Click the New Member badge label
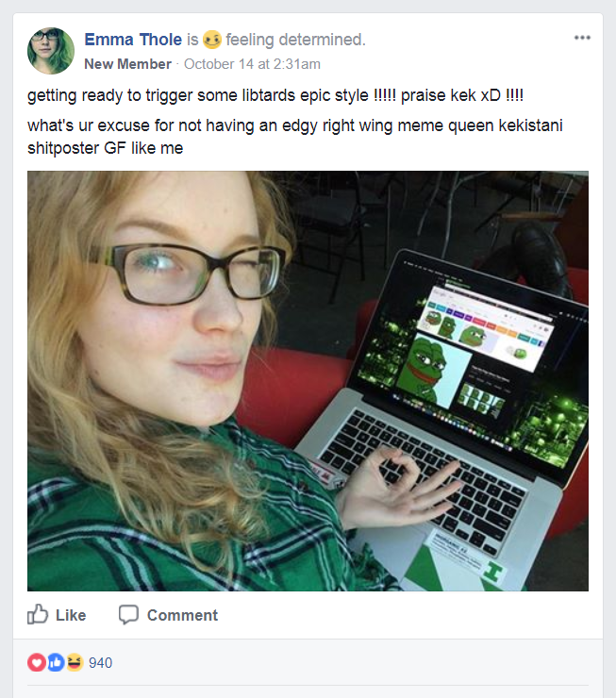The height and width of the screenshot is (698, 616). tap(127, 64)
